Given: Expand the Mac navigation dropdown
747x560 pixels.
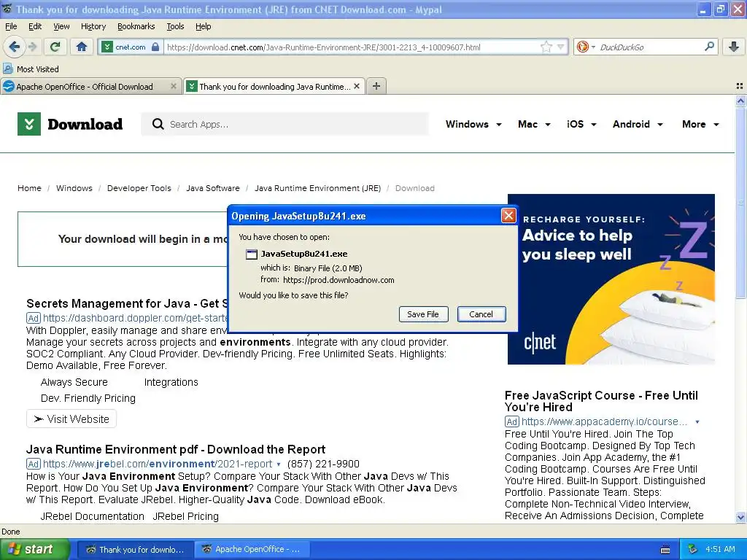Looking at the screenshot, I should pos(534,124).
